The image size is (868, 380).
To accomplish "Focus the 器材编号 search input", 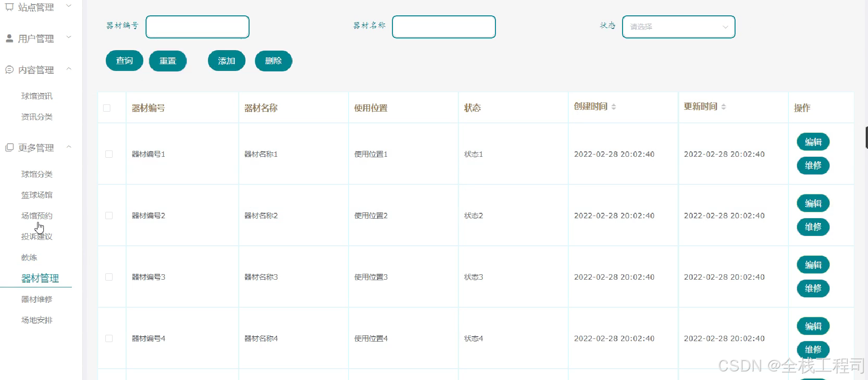I will 198,27.
